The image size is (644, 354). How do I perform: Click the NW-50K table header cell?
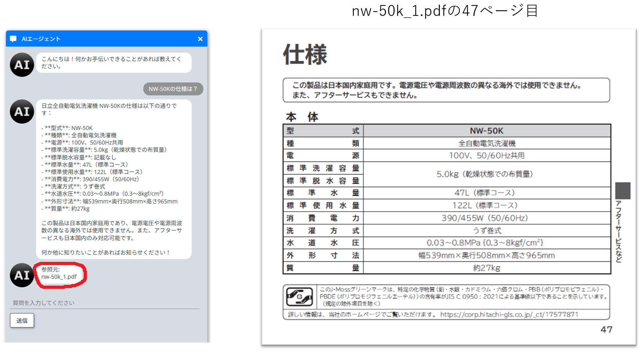[x=487, y=131]
